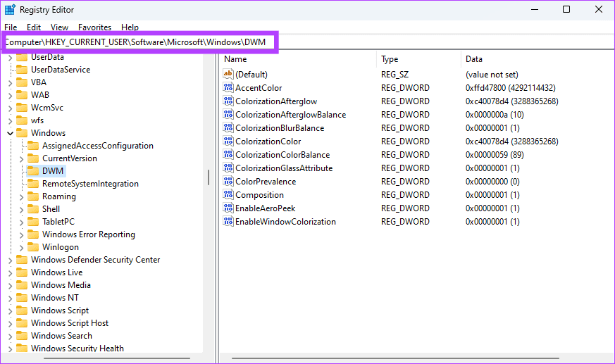Click the RemoteSystemIntegration folder icon
This screenshot has width=615, height=364.
(x=33, y=183)
